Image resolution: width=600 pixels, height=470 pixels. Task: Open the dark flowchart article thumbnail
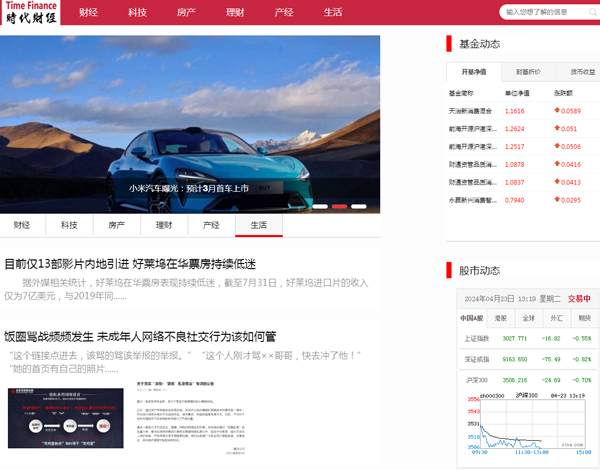click(65, 418)
